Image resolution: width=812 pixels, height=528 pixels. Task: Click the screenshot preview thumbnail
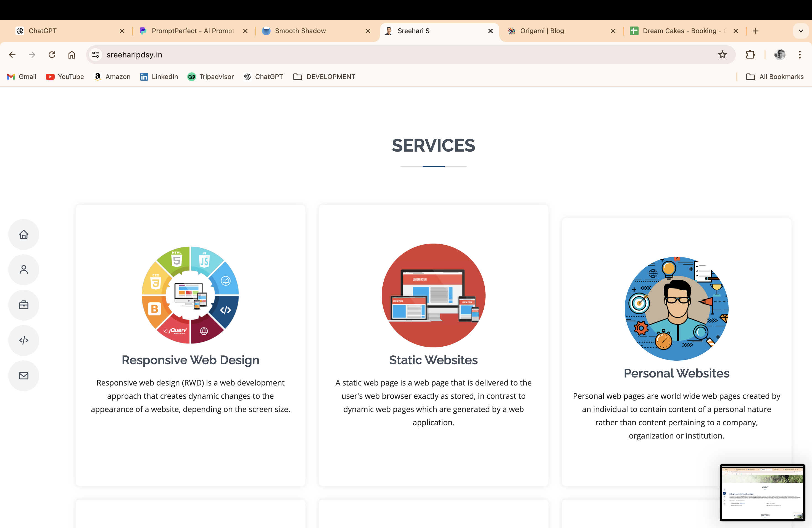click(x=762, y=492)
